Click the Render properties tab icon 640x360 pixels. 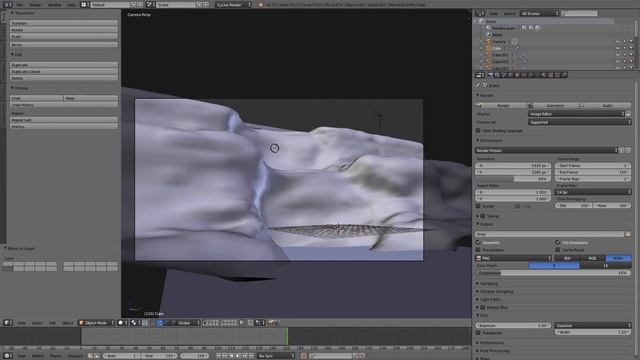pyautogui.click(x=490, y=75)
